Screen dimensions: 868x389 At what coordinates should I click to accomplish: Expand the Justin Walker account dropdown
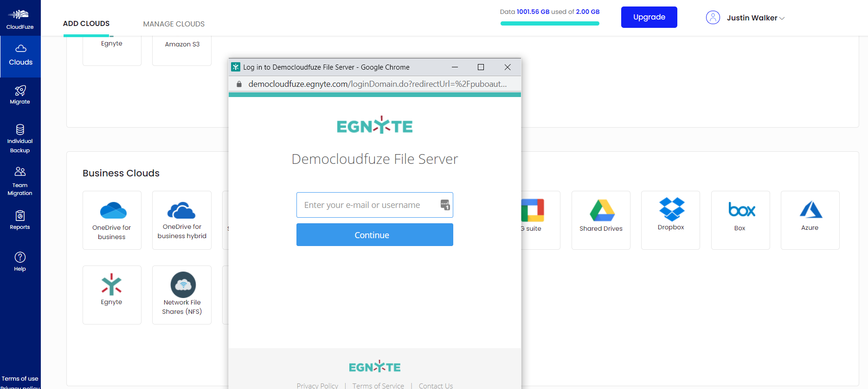(782, 18)
